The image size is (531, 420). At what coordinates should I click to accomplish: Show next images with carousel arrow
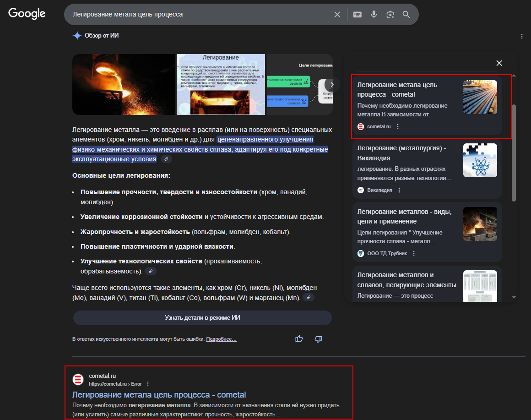(332, 85)
